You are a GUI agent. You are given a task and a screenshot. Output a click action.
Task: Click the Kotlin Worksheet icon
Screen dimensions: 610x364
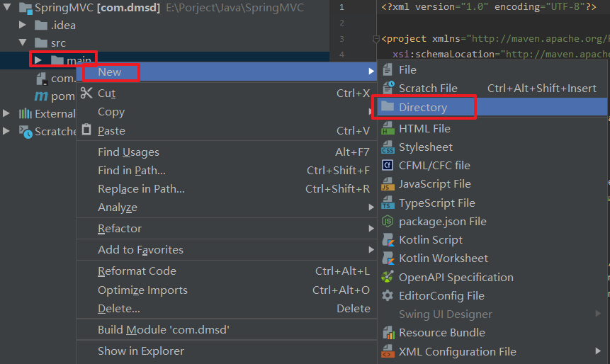pyautogui.click(x=388, y=258)
